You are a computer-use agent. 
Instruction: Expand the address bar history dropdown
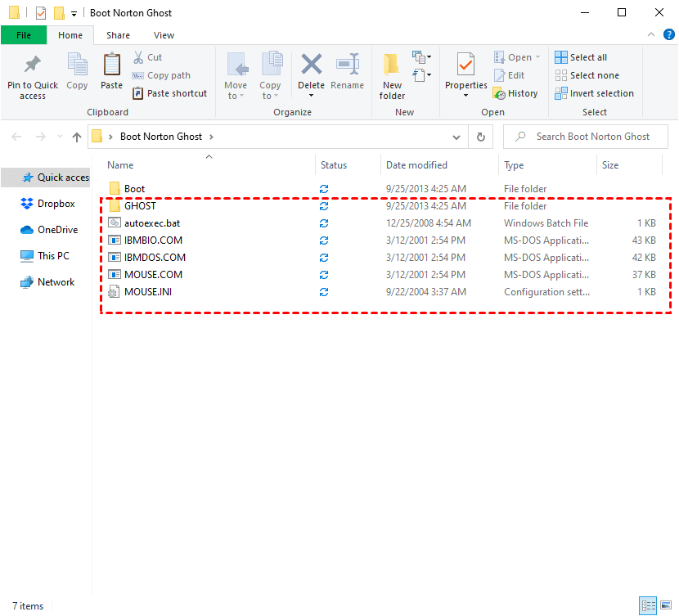coord(456,137)
